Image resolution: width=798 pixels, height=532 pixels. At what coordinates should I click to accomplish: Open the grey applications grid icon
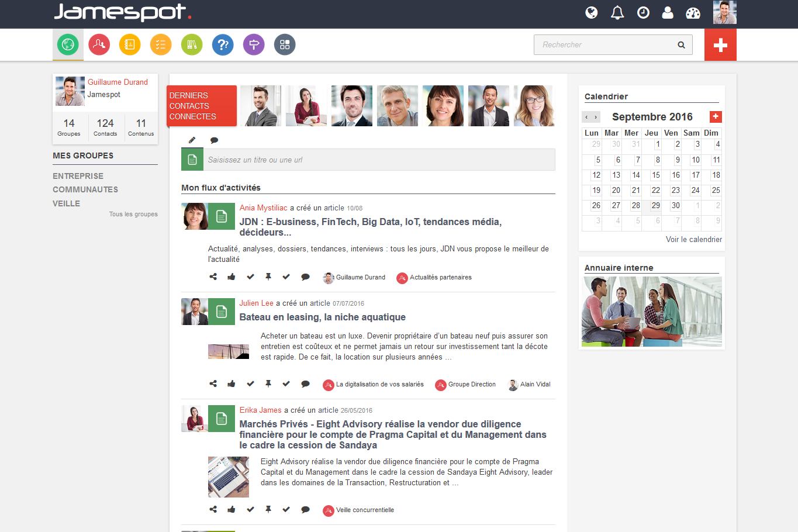(285, 44)
